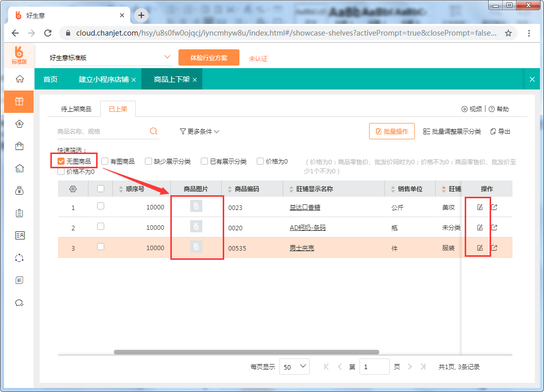
Task: Switch to the 待上架商品 tab
Action: 76,109
